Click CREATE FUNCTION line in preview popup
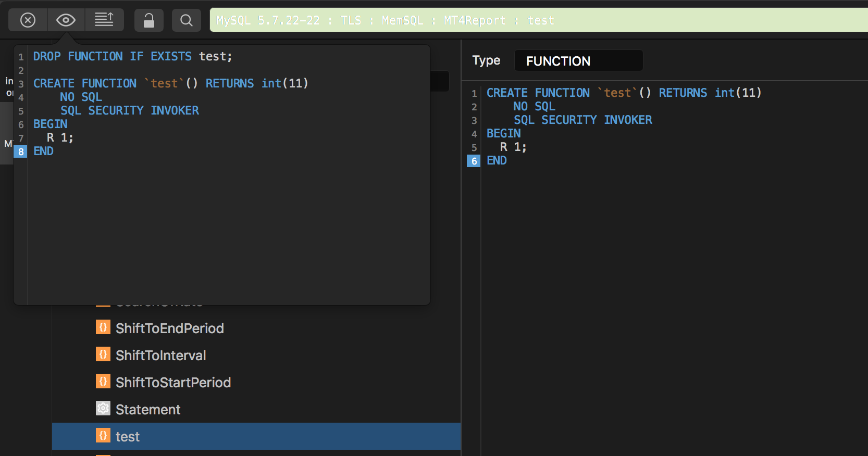Image resolution: width=868 pixels, height=456 pixels. pyautogui.click(x=171, y=83)
